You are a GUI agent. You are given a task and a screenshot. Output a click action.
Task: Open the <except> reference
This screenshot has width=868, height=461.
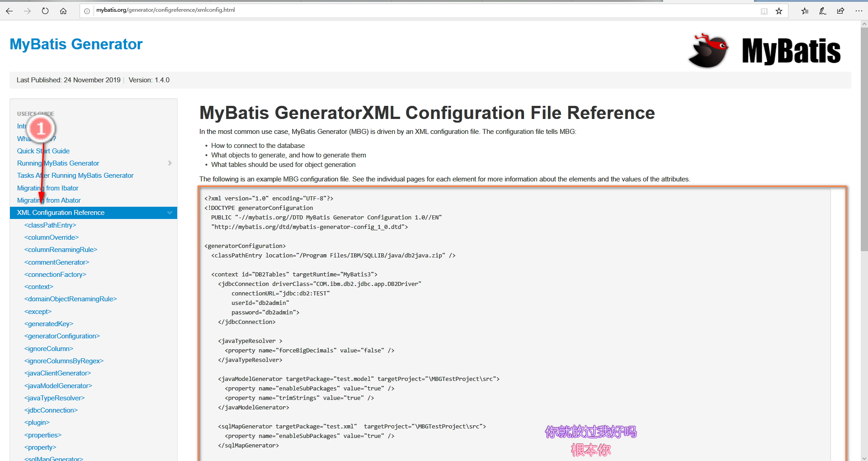(x=38, y=312)
